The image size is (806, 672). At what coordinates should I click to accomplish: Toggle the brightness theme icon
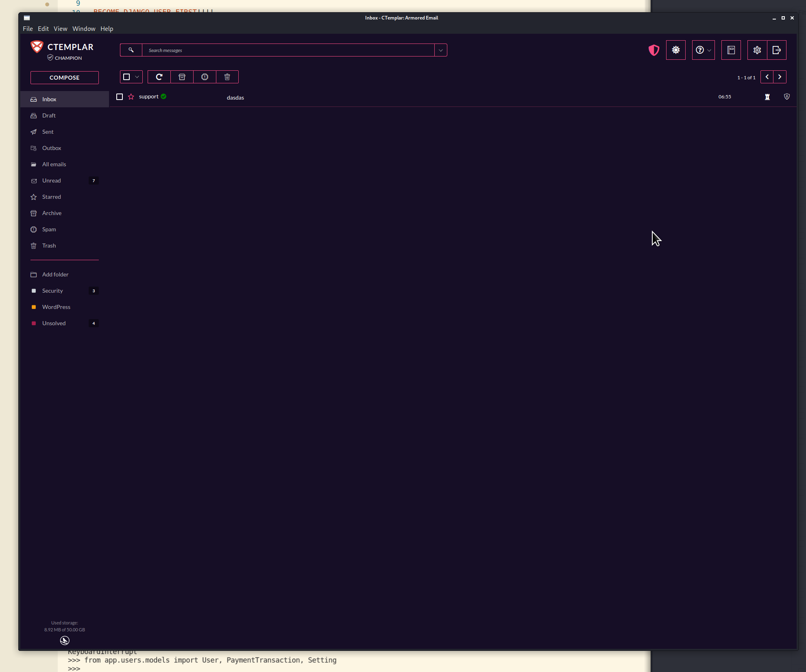point(675,50)
